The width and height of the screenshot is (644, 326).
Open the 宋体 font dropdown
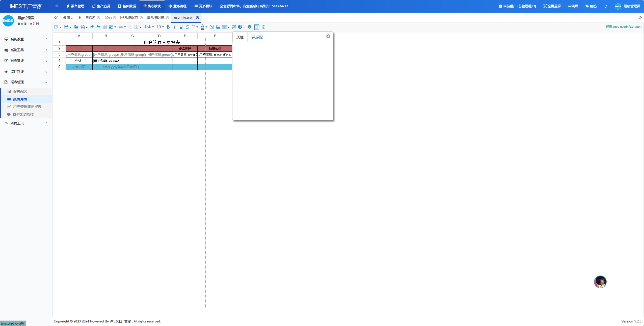coord(149,27)
